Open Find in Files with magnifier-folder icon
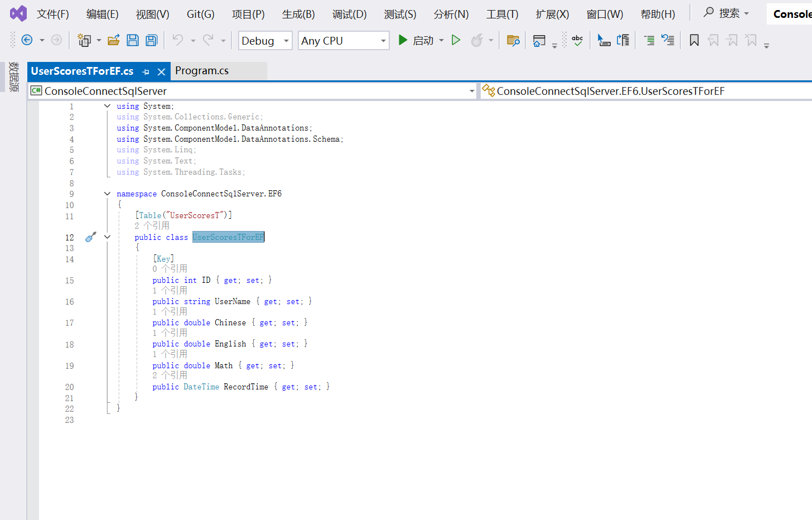 pos(513,40)
